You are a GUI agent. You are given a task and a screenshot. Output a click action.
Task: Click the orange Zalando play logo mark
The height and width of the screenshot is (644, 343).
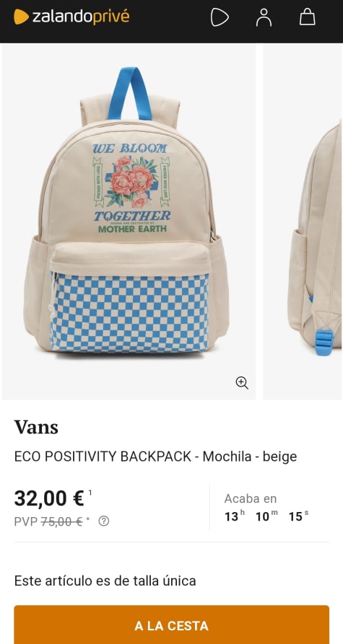coord(22,17)
